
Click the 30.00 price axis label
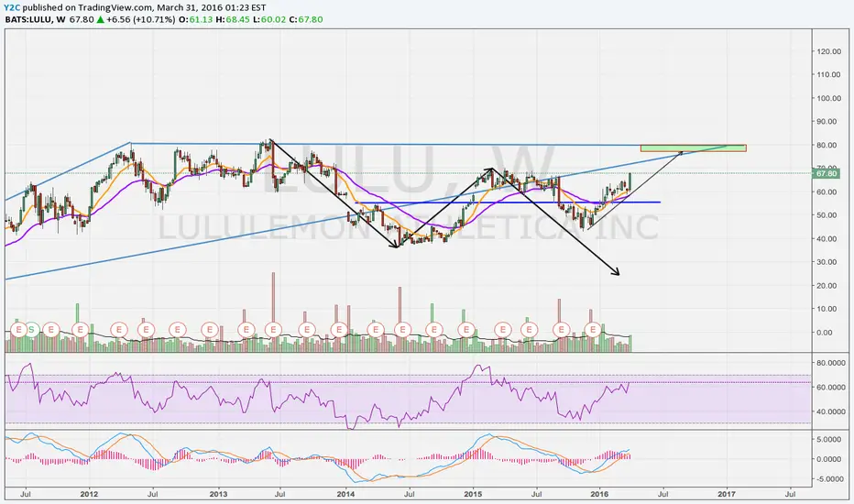pyautogui.click(x=827, y=262)
